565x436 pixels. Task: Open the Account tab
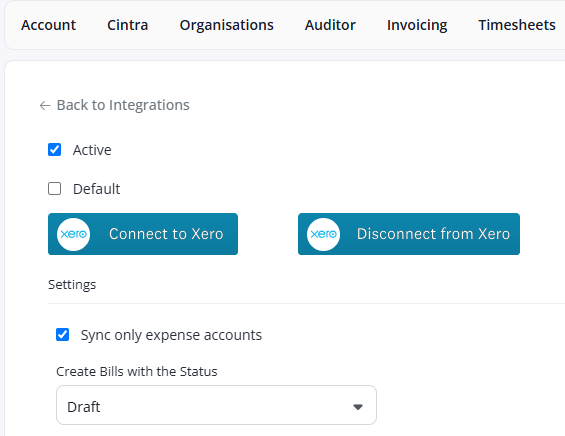coord(48,25)
